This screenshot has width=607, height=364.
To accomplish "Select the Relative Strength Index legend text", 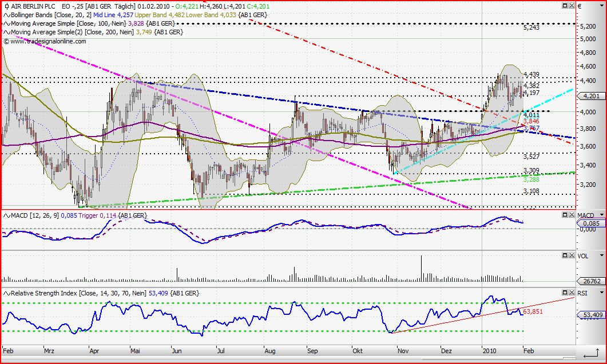I will click(78, 293).
